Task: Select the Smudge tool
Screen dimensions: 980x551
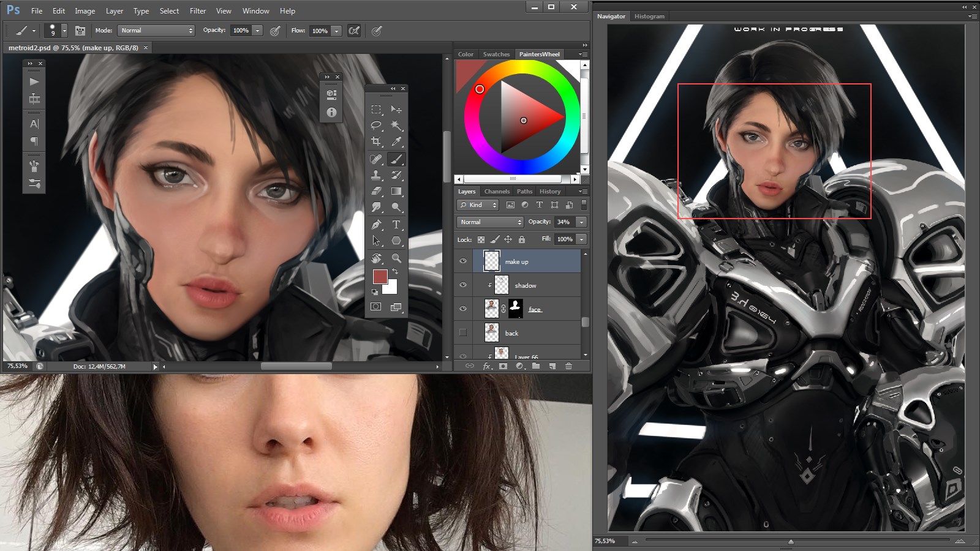Action: click(377, 207)
